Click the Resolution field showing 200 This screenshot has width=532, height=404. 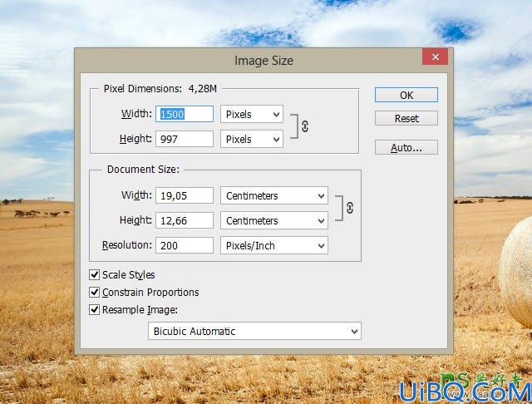tap(185, 245)
